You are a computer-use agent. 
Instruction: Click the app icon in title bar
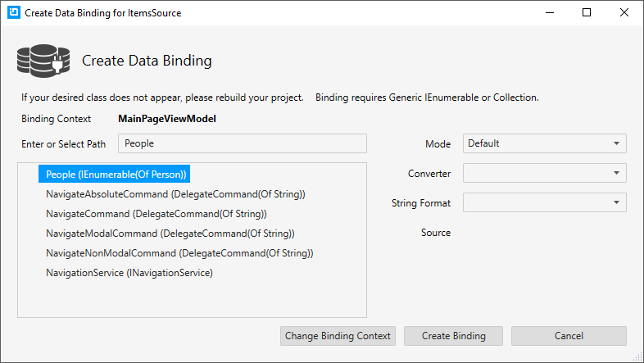12,13
